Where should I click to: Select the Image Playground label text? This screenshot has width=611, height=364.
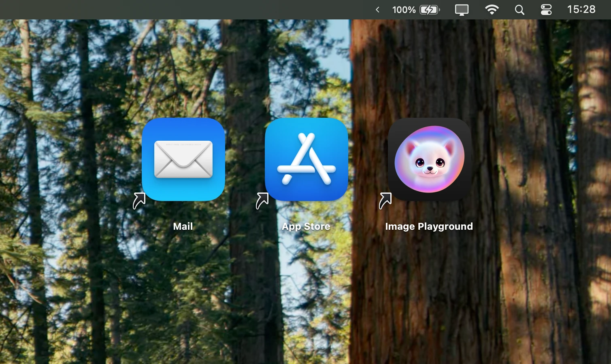coord(429,226)
